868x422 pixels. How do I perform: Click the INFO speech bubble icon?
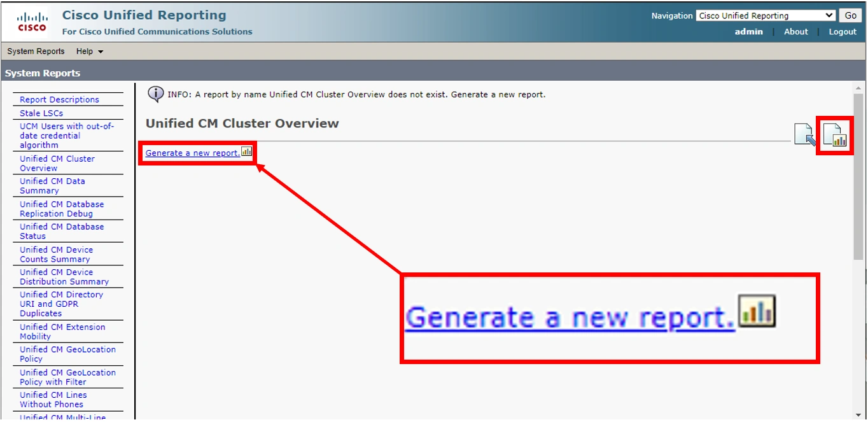155,94
